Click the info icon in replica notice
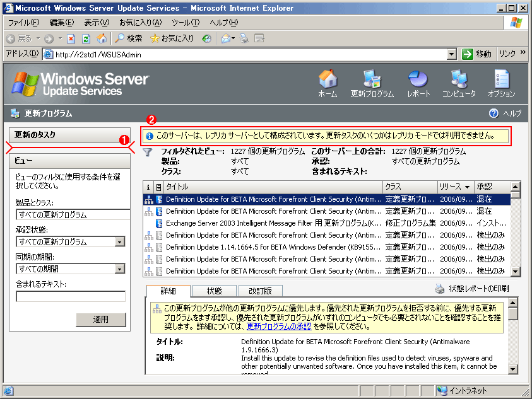Viewport: 532px width, 399px height. 150,136
